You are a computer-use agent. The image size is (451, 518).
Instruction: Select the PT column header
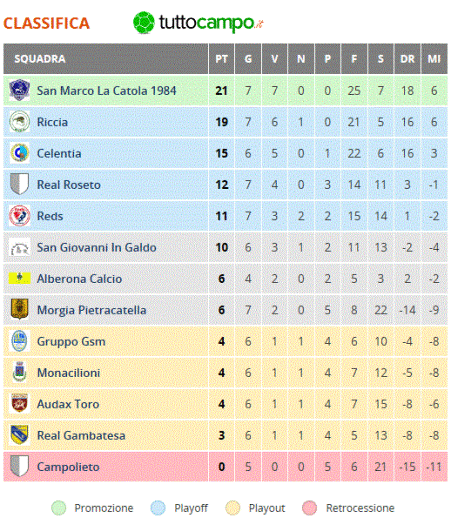pos(221,59)
